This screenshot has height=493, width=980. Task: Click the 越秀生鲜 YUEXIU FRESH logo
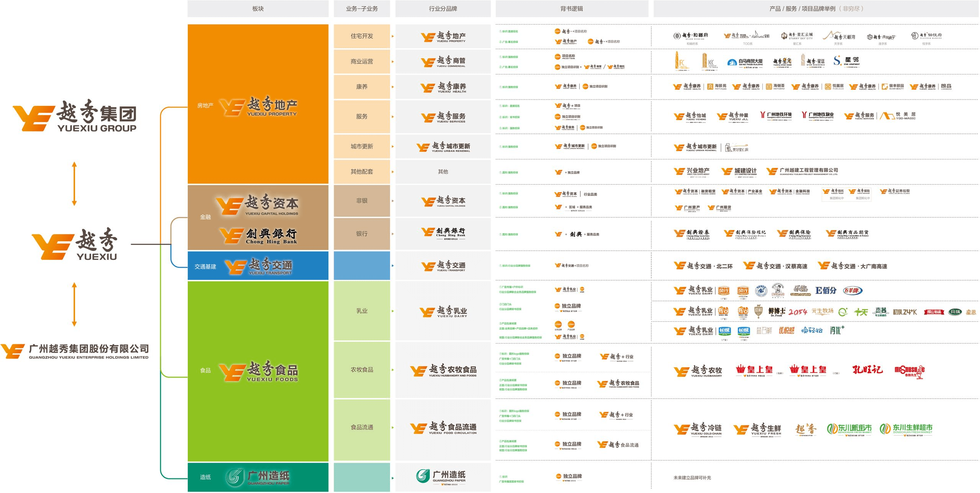757,430
